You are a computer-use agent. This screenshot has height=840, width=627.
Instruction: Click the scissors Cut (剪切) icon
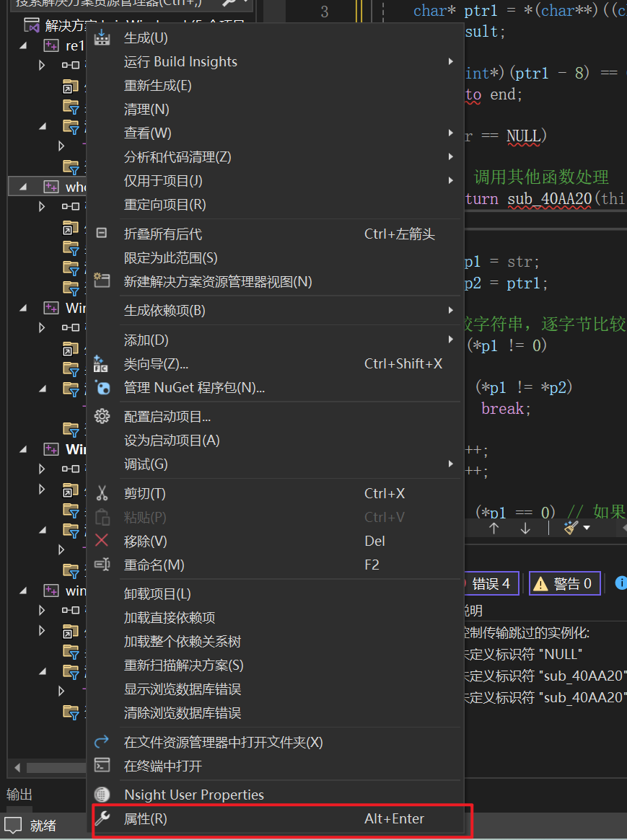102,493
